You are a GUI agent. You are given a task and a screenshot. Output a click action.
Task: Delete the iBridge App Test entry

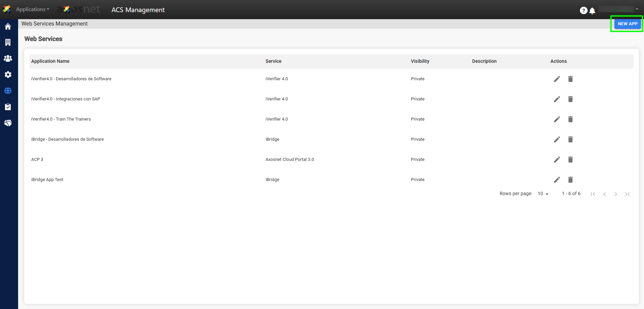coord(570,180)
